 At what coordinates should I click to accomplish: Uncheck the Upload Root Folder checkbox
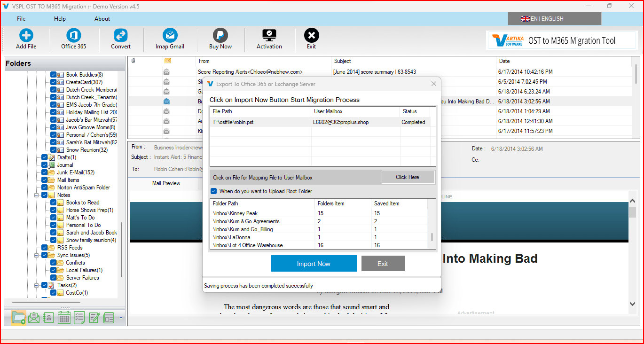(x=214, y=191)
